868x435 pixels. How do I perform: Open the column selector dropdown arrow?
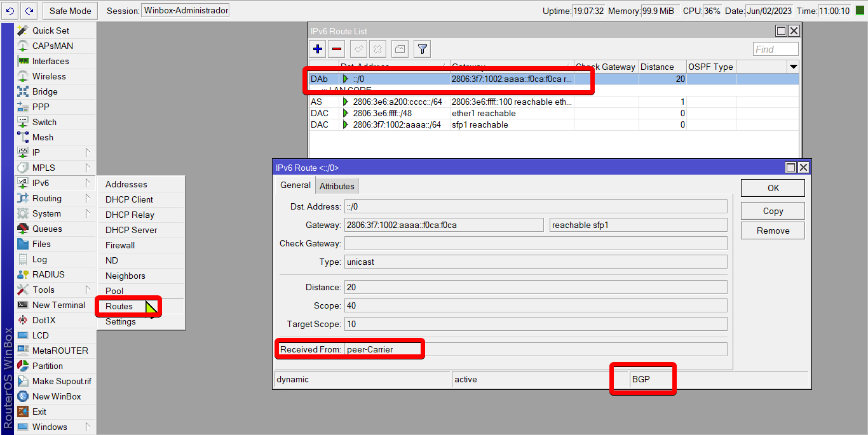(x=792, y=67)
